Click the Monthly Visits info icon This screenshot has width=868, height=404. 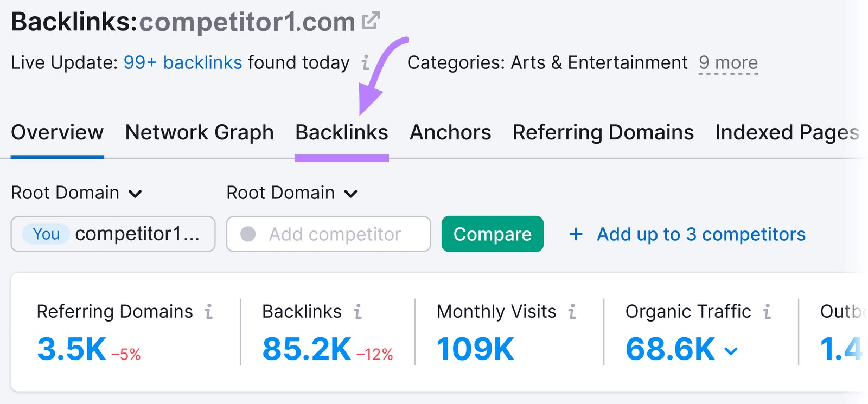click(x=572, y=312)
